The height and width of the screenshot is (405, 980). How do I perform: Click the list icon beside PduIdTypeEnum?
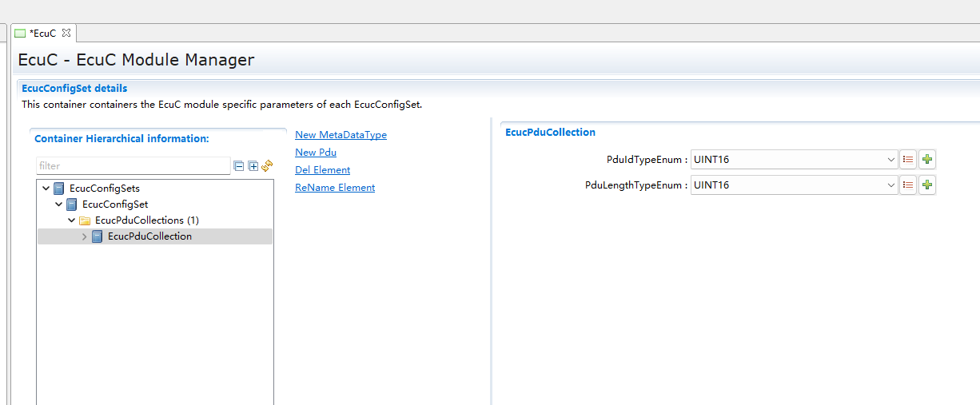click(908, 160)
